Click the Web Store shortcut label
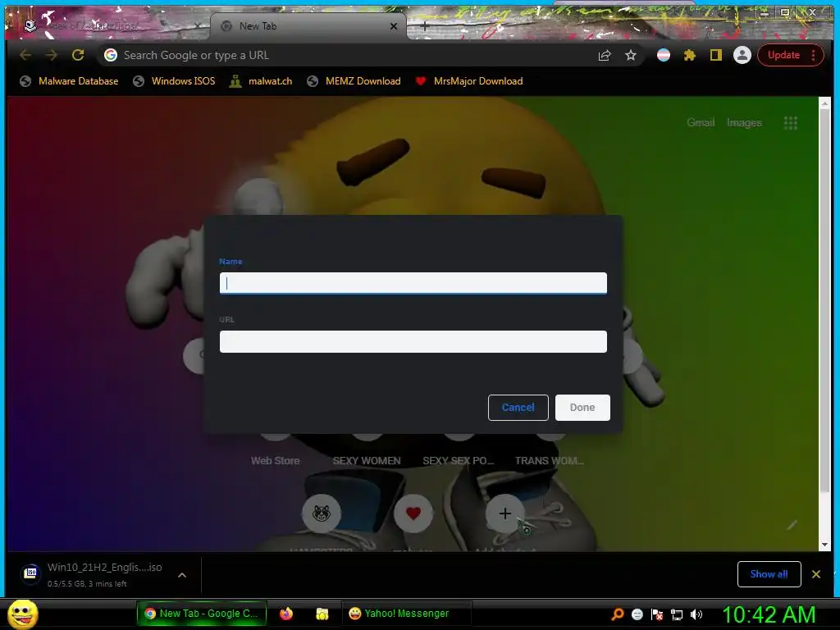Image resolution: width=840 pixels, height=630 pixels. (x=276, y=461)
